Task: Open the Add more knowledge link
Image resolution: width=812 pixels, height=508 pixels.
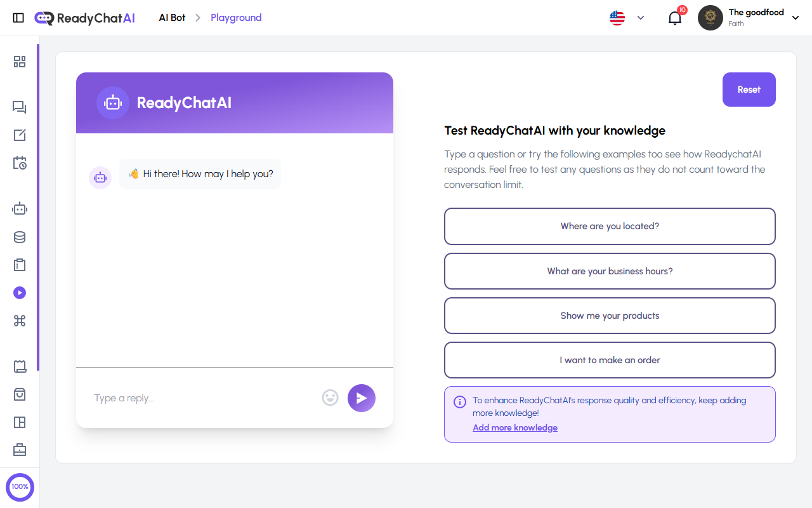Action: 514,427
